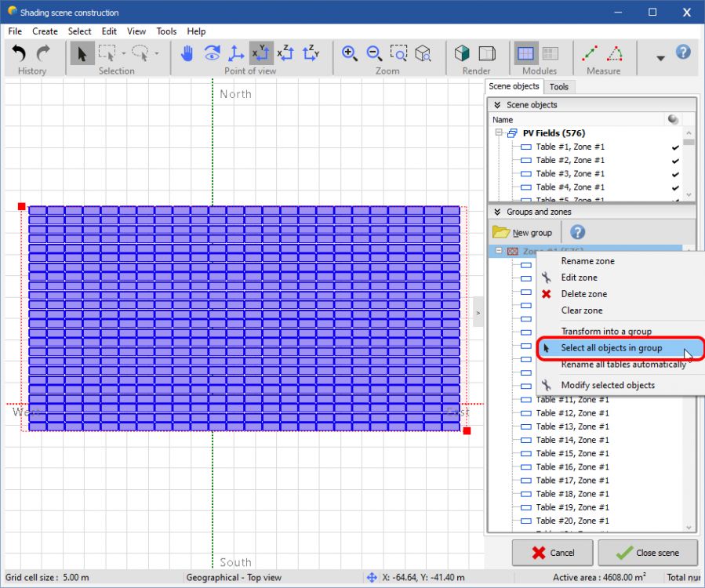Collapse the Groups and zones section
The width and height of the screenshot is (705, 588).
point(496,212)
